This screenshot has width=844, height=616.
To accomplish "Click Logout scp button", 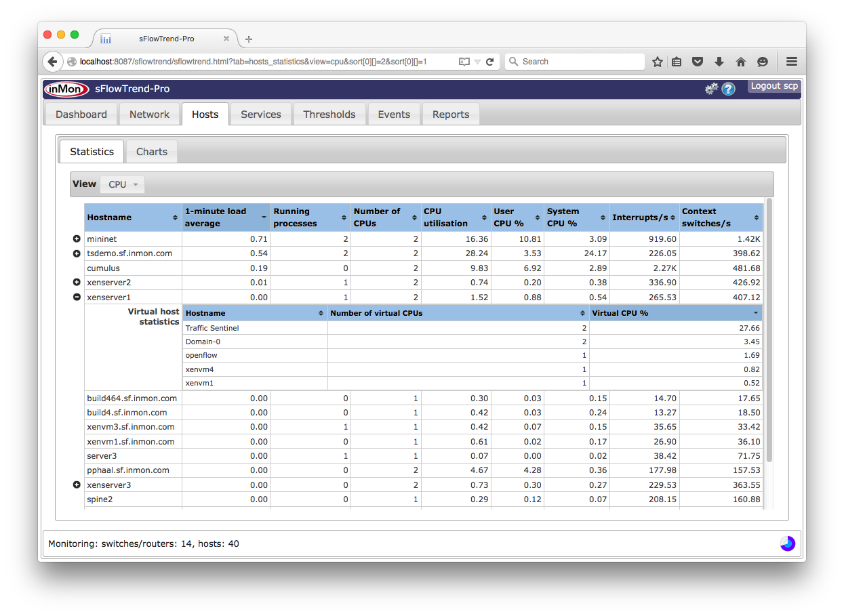I will click(774, 86).
